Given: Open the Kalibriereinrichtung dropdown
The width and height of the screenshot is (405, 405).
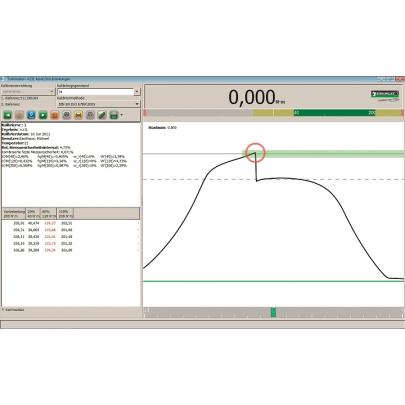Looking at the screenshot, I should (28, 91).
